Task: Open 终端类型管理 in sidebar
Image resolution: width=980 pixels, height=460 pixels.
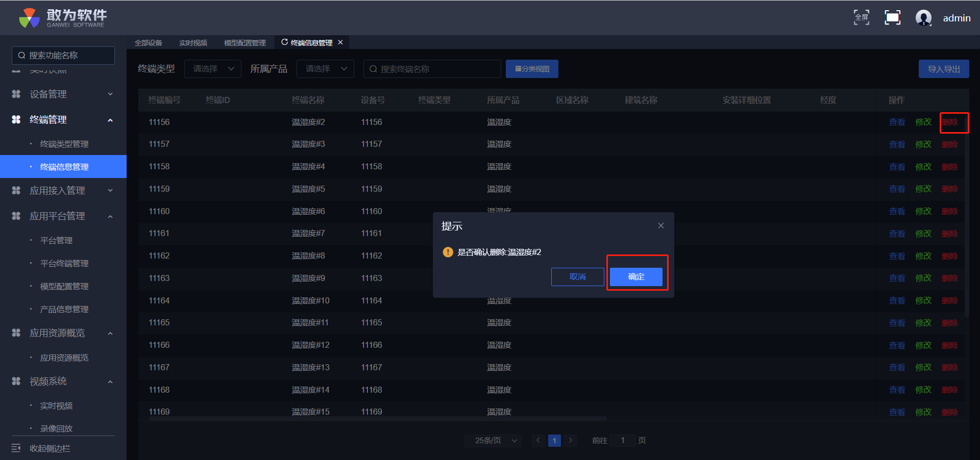Action: point(64,144)
